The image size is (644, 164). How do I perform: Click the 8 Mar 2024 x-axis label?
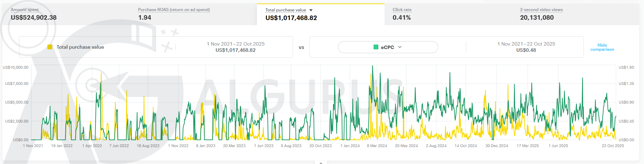tap(377, 146)
